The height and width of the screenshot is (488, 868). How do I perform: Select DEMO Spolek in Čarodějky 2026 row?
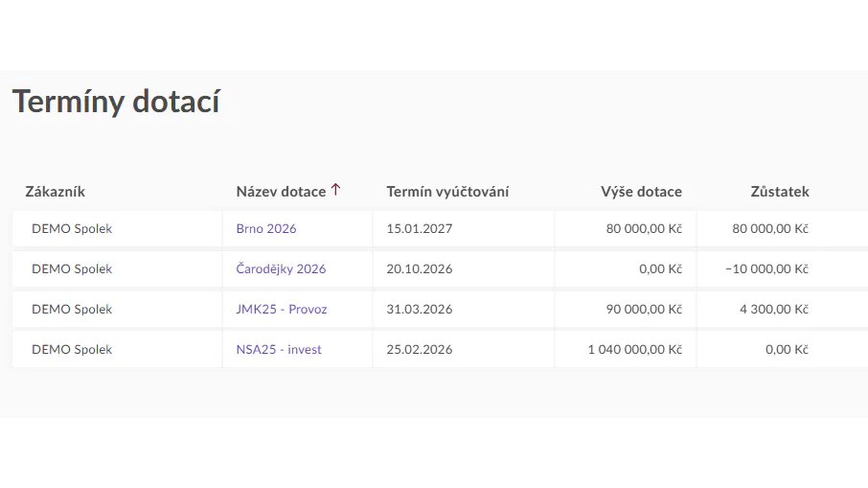[x=72, y=268]
